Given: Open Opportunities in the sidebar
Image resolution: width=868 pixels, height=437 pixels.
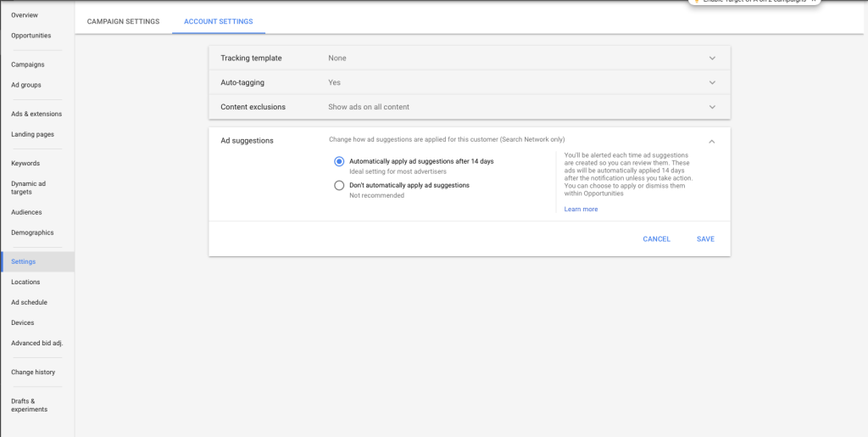Looking at the screenshot, I should point(31,36).
